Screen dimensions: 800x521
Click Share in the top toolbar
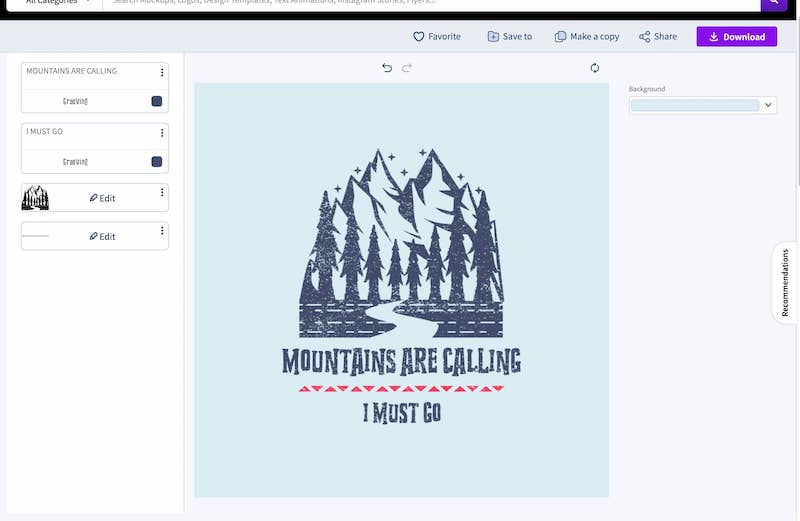tap(658, 37)
